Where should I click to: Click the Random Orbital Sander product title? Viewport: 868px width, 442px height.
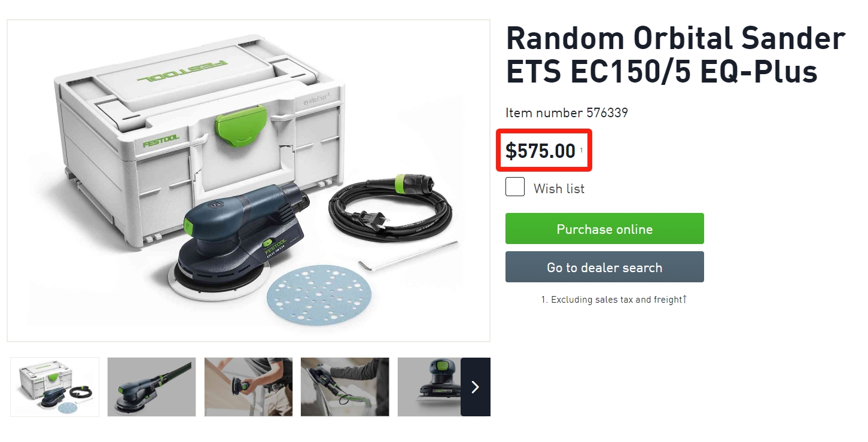click(675, 55)
